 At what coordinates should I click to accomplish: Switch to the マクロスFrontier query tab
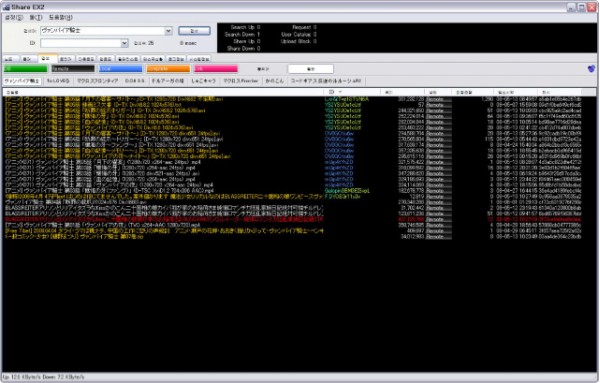(241, 81)
